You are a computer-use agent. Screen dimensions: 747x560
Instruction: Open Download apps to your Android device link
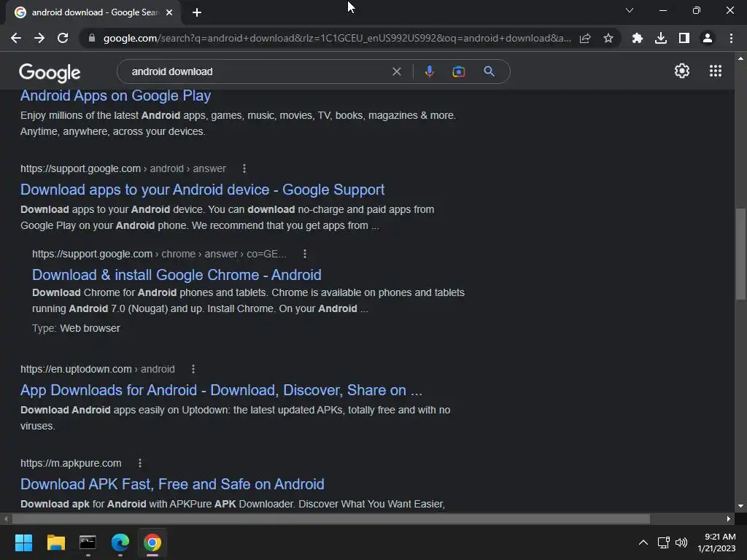tap(203, 190)
